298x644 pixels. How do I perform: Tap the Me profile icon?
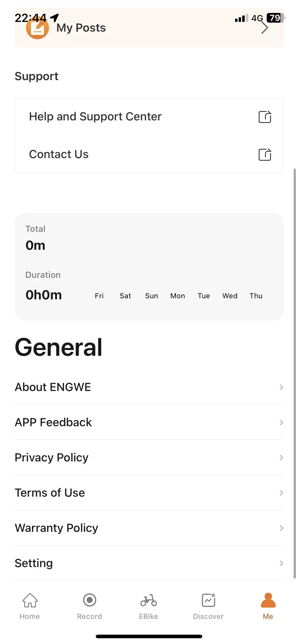(268, 600)
